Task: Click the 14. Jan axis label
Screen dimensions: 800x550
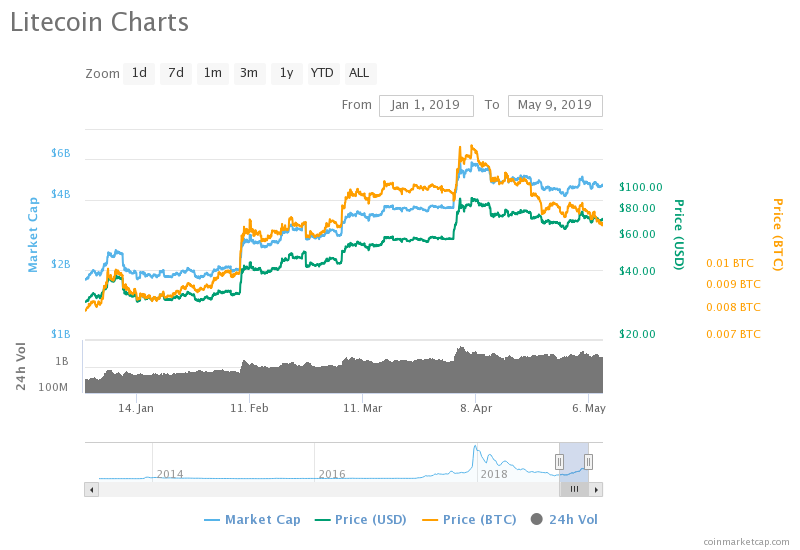Action: point(136,409)
